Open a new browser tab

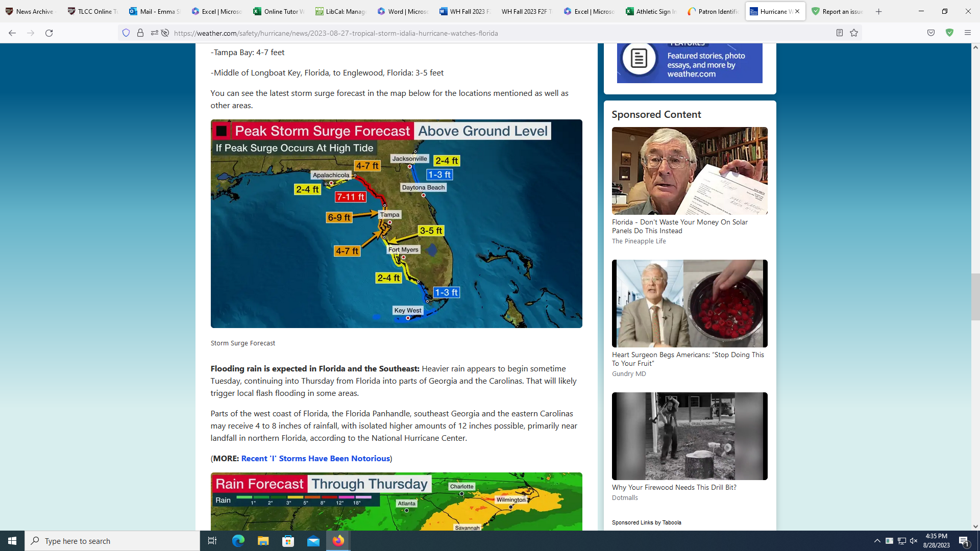878,11
